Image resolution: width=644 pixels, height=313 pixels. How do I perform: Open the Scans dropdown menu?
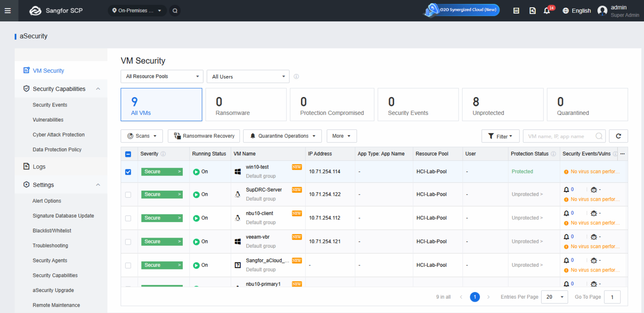click(x=142, y=136)
